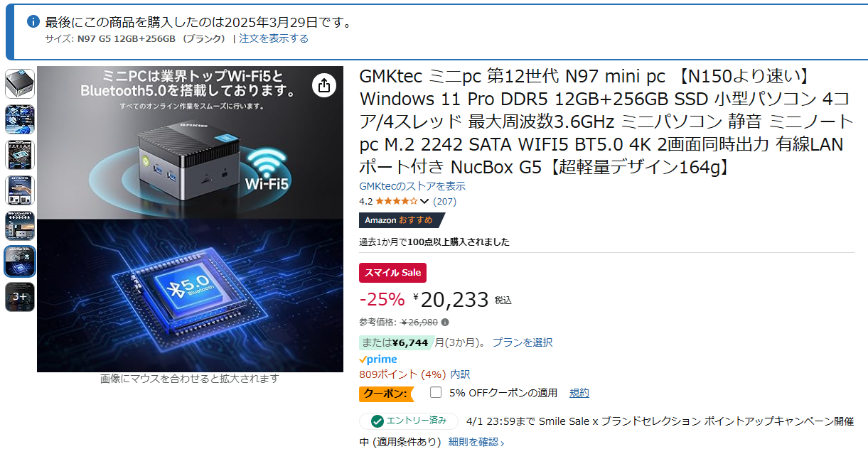The image size is (868, 449).
Task: Click the share icon on product image
Action: click(324, 86)
